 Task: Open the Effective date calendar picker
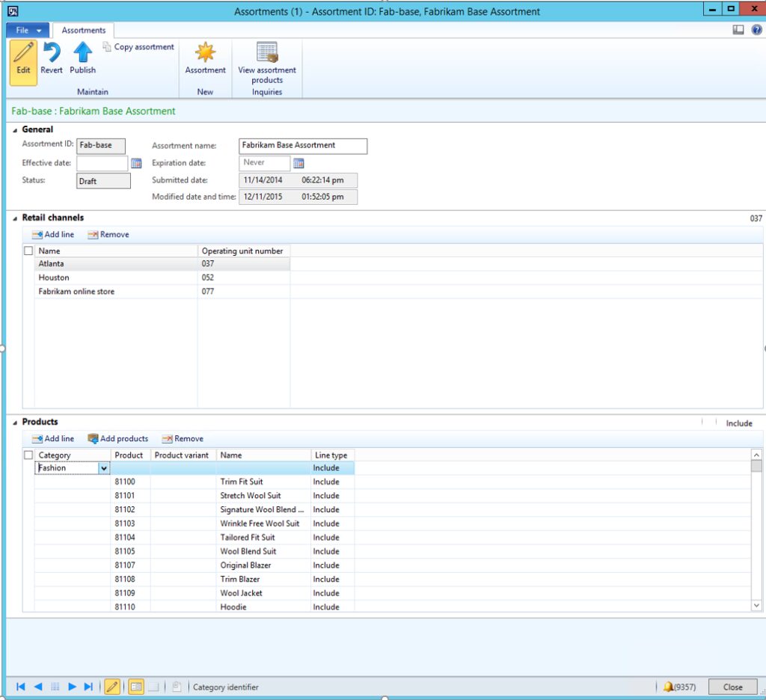tap(136, 163)
